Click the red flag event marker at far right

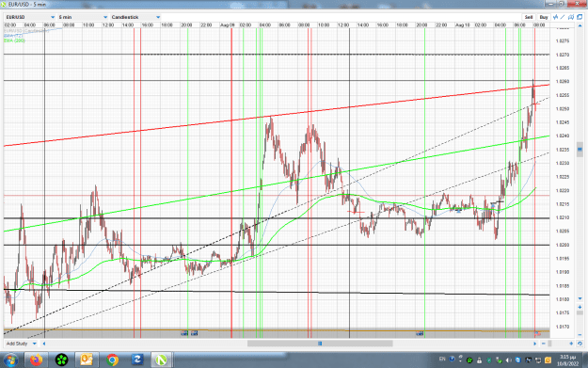tap(537, 333)
